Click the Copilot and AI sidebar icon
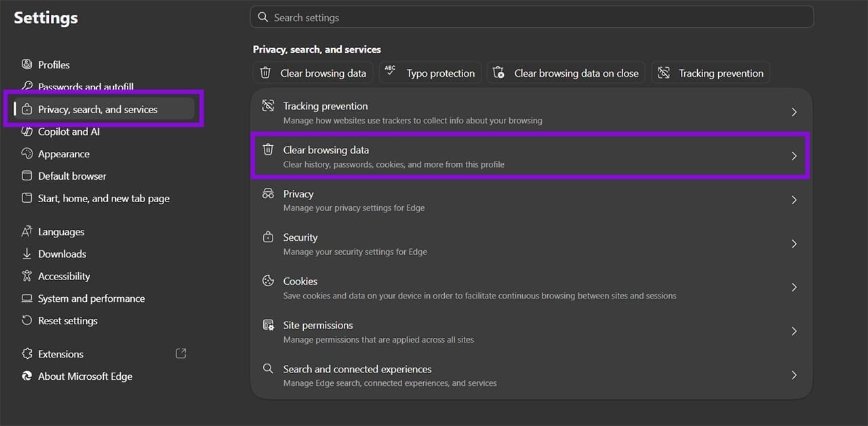Screen dimensions: 868x426 pos(27,132)
